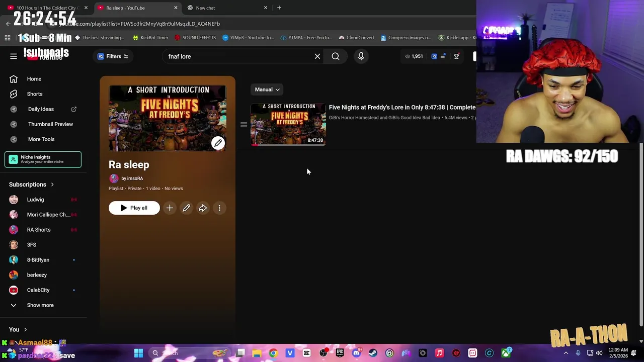Click the Ra sleep playlist cover thumbnail

pyautogui.click(x=168, y=118)
